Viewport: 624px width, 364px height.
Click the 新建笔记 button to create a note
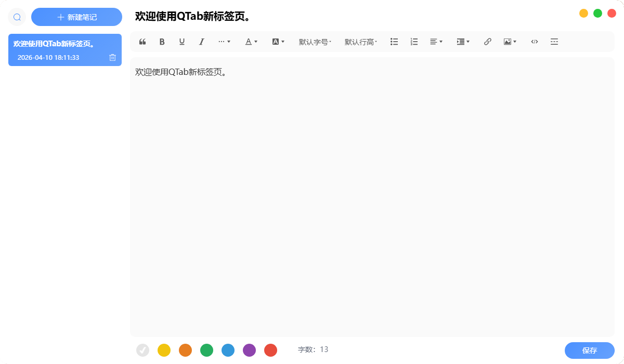coord(76,17)
